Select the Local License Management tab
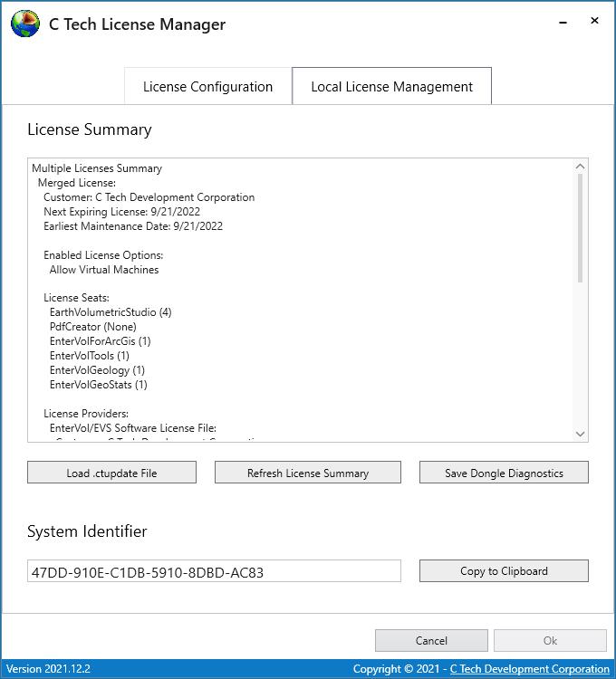This screenshot has width=616, height=679. 391,87
